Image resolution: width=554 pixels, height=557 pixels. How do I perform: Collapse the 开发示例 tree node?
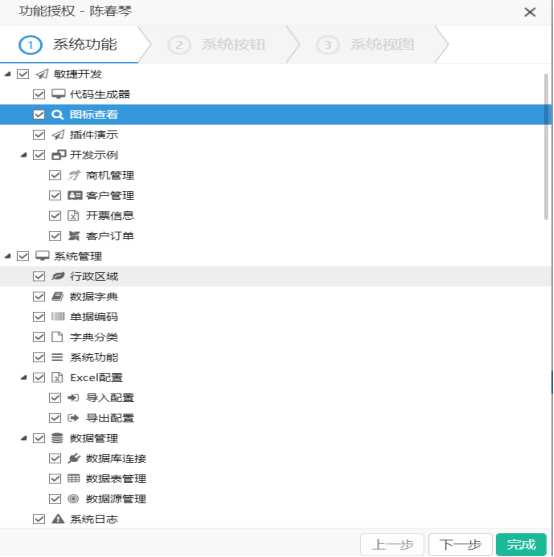tap(24, 155)
